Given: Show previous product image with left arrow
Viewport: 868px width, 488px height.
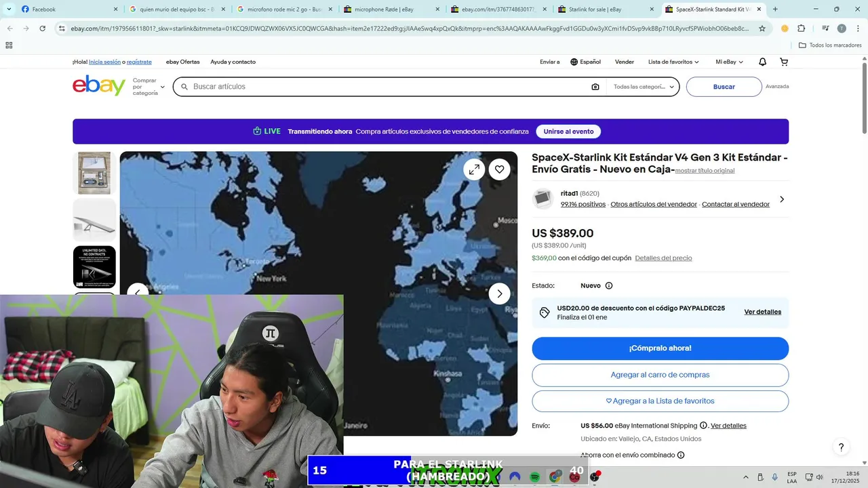Looking at the screenshot, I should click(138, 292).
